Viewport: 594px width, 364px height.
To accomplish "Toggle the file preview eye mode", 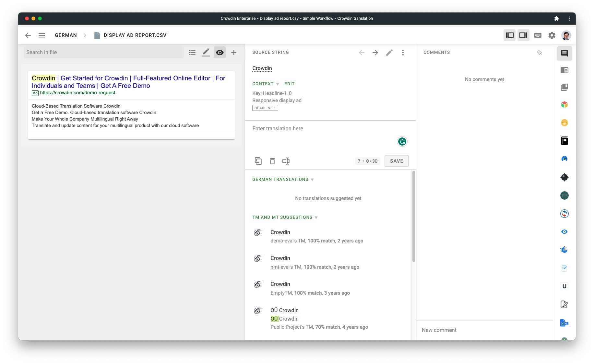I will point(220,53).
